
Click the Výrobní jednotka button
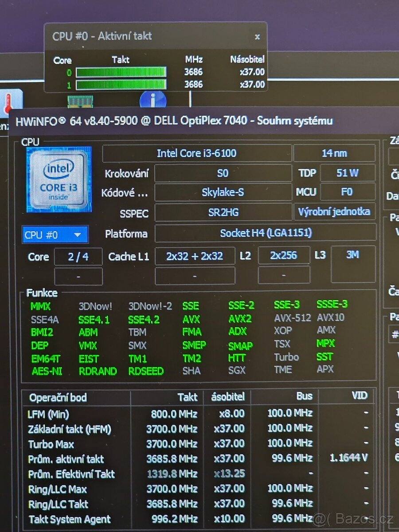coord(334,211)
